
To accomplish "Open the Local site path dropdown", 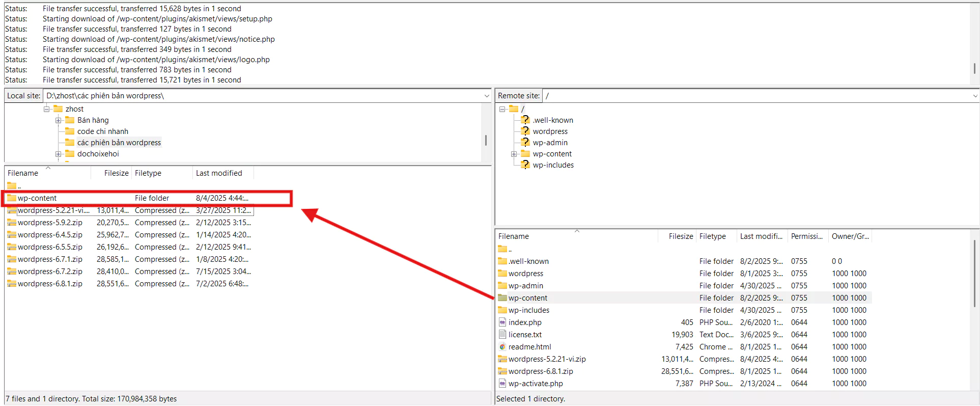I will 487,96.
